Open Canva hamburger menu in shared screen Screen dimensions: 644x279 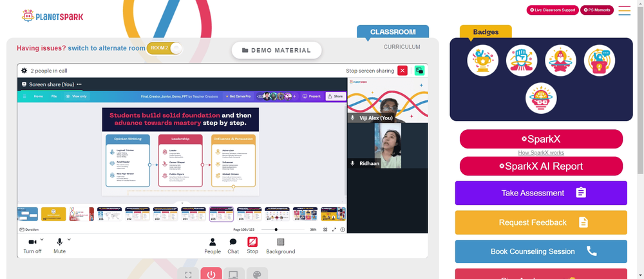(x=24, y=96)
